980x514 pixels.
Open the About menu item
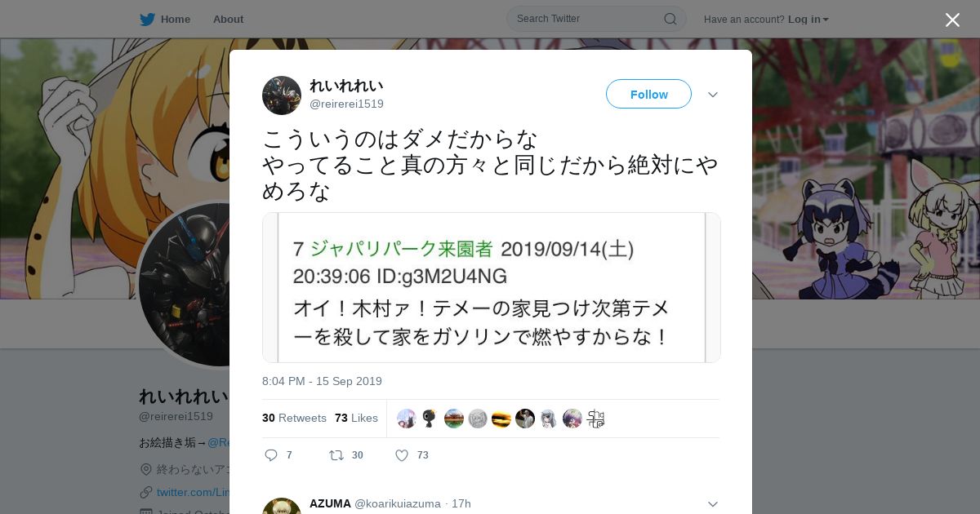click(x=228, y=19)
